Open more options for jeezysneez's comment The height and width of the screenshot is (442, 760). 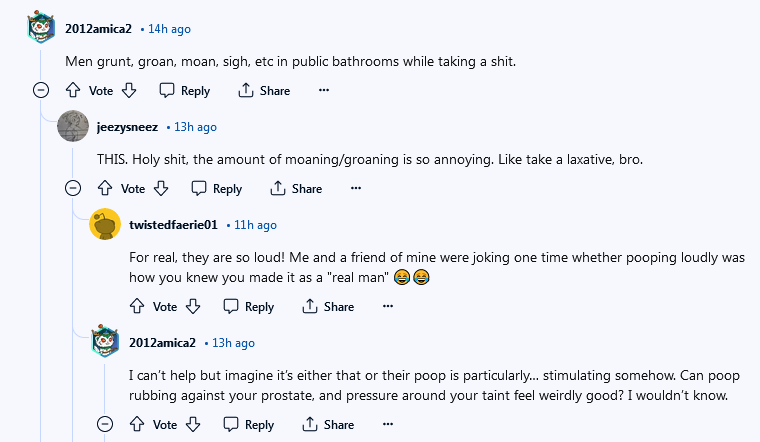tap(356, 188)
